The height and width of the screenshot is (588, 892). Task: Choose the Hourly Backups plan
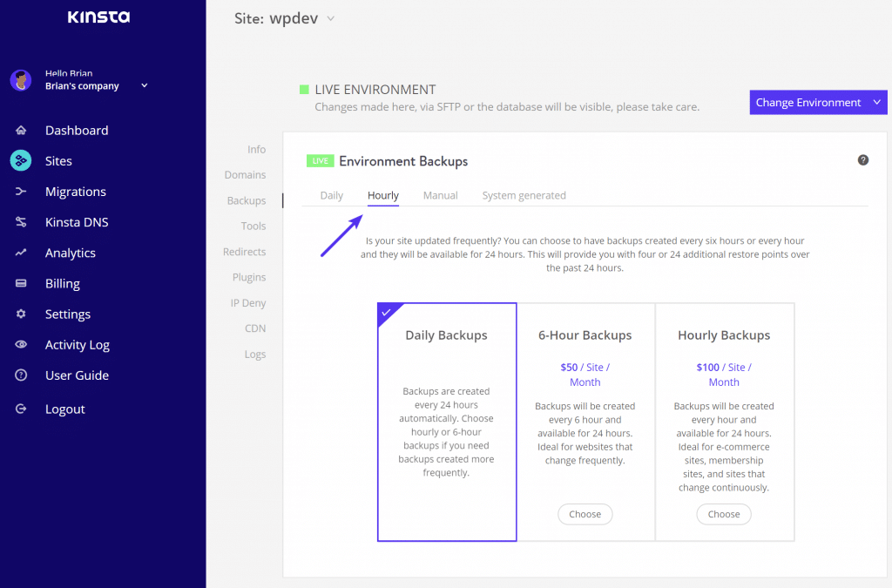click(723, 515)
